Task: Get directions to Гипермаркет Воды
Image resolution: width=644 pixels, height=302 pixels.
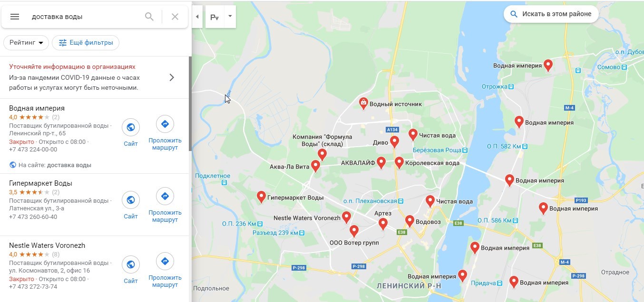Action: pyautogui.click(x=165, y=205)
